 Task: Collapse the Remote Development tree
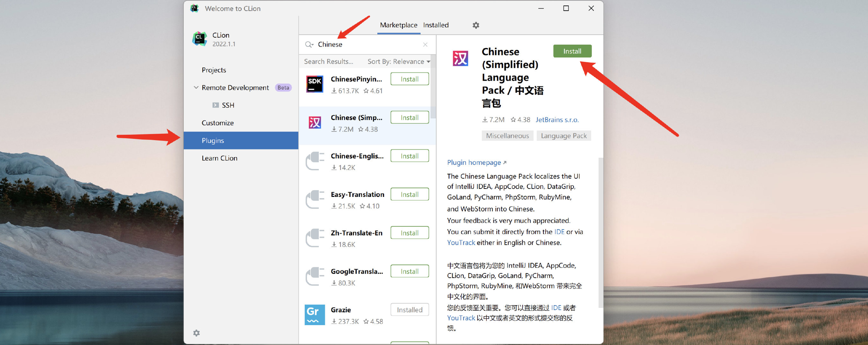tap(196, 87)
